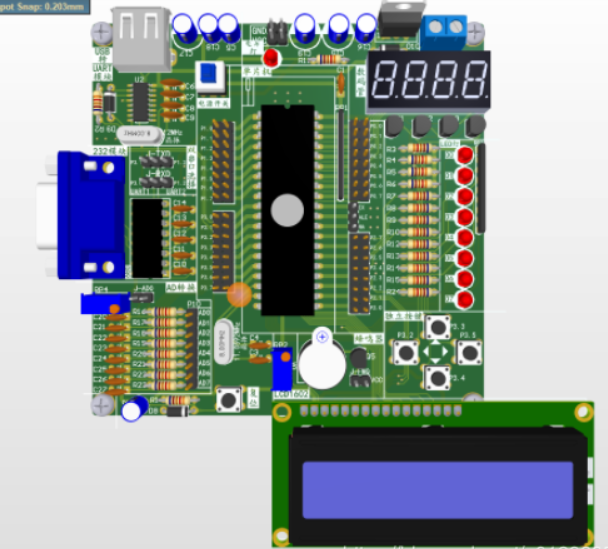Screen dimensions: 608x549
Task: Select the P3.3 push button
Action: tap(438, 327)
